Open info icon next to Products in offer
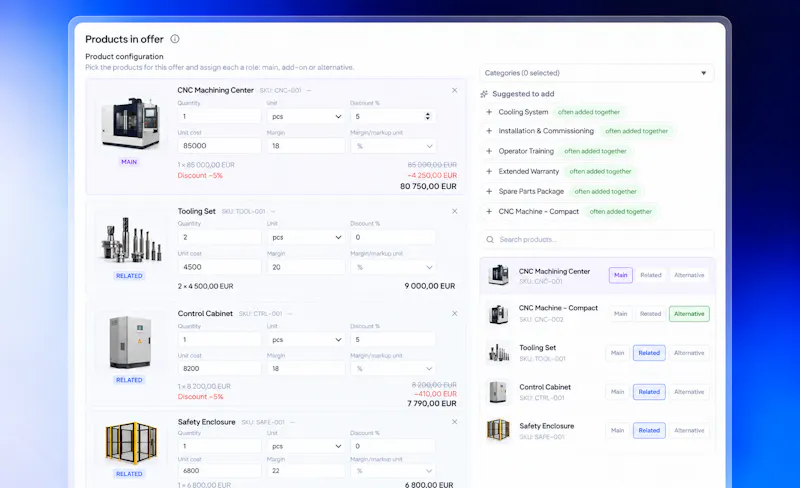 point(175,39)
